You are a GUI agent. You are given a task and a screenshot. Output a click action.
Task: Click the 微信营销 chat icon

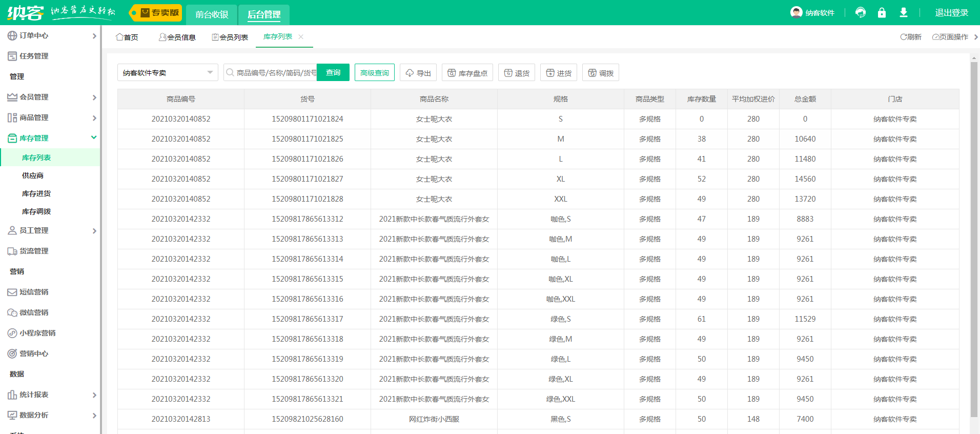click(x=12, y=312)
